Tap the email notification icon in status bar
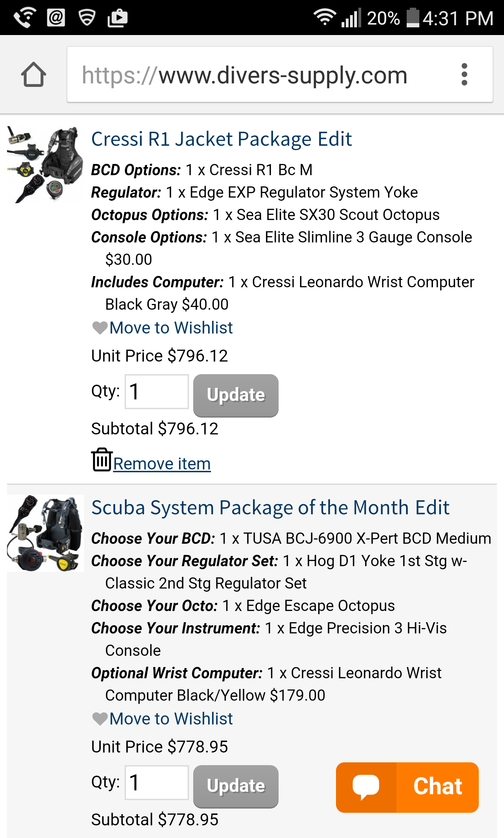Image resolution: width=504 pixels, height=838 pixels. [56, 18]
